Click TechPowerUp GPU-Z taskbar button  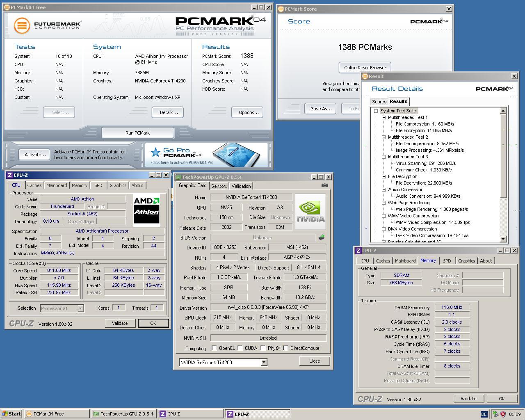click(x=123, y=414)
